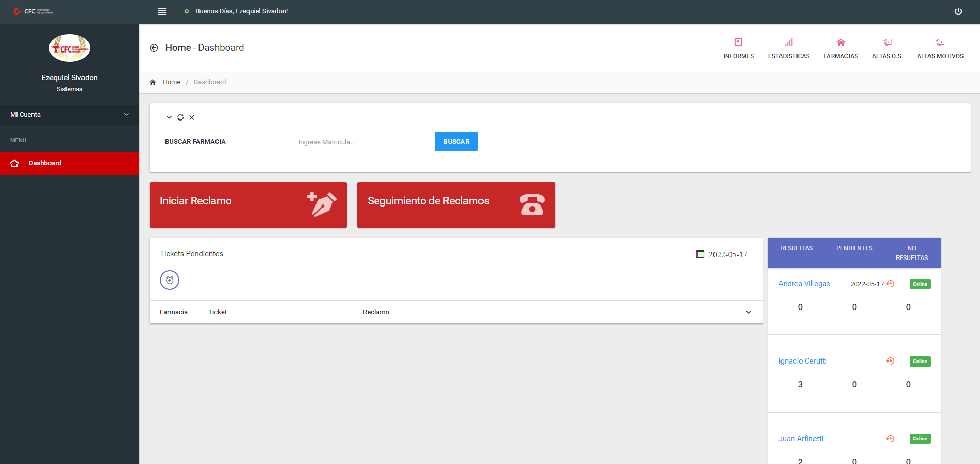The width and height of the screenshot is (980, 464).
Task: Expand the Tickets Pendientes table chevron
Action: point(748,312)
